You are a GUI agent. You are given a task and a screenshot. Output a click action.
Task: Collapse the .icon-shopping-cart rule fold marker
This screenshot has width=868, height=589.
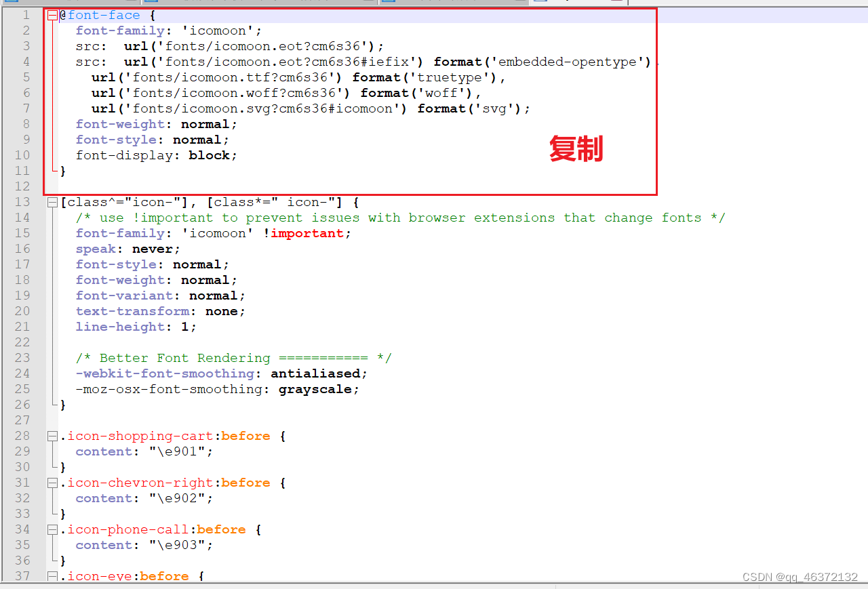point(53,436)
